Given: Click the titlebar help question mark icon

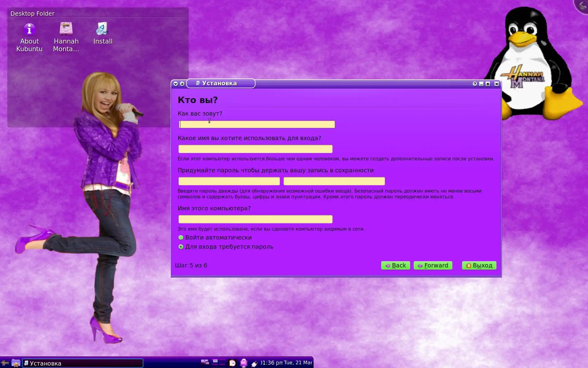Looking at the screenshot, I should coord(475,84).
